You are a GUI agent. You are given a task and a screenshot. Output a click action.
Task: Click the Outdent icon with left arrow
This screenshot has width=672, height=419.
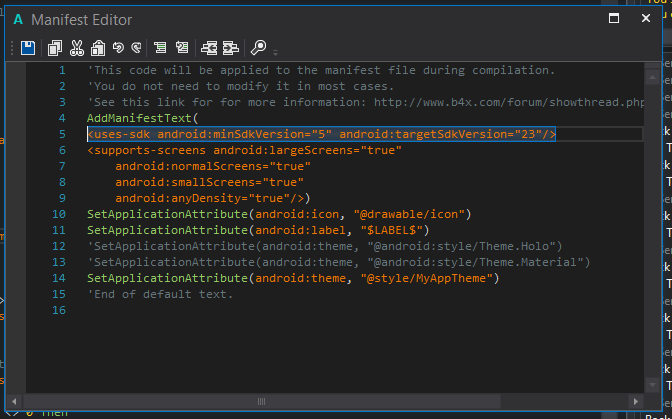pos(209,48)
